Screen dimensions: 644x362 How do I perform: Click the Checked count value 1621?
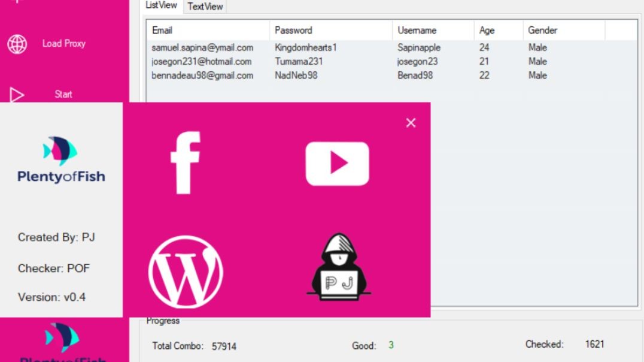pyautogui.click(x=594, y=344)
